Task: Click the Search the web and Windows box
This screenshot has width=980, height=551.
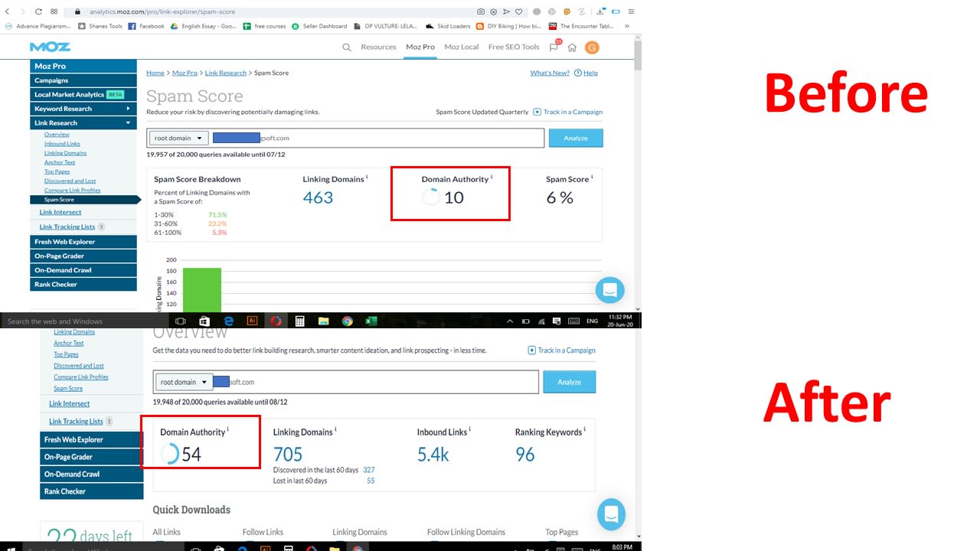Action: pos(84,321)
